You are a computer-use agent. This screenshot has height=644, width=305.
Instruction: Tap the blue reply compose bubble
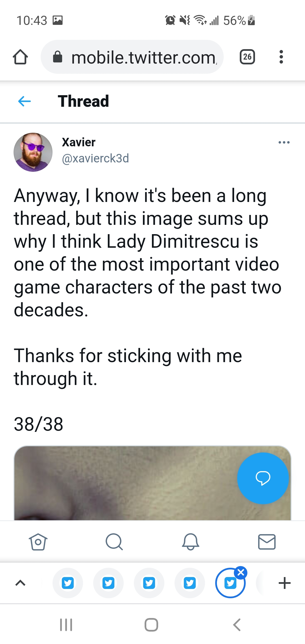pos(263,478)
